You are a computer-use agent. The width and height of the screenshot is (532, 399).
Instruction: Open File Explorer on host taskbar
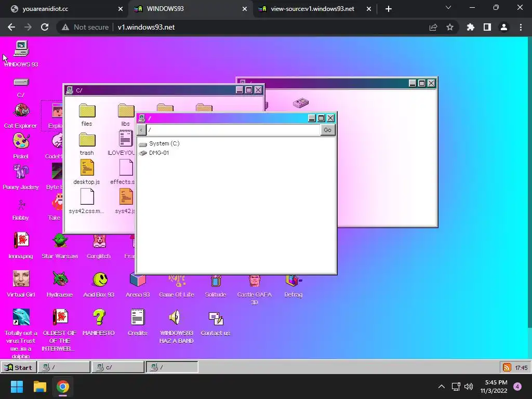coord(39,387)
